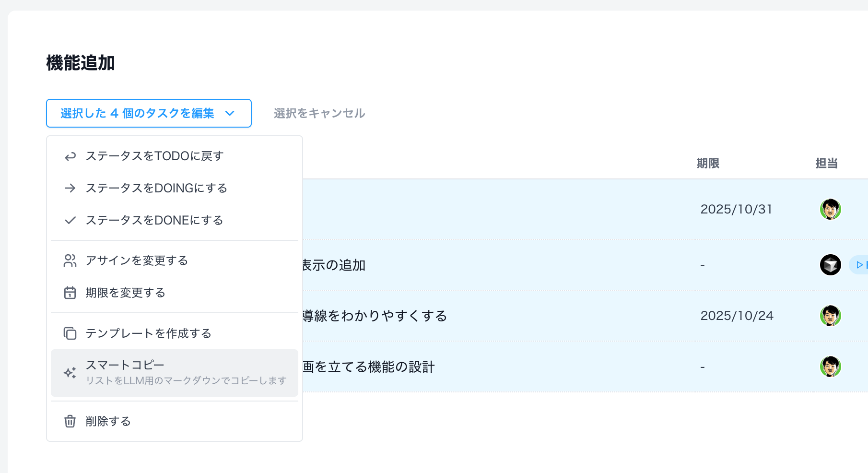868x473 pixels.
Task: Click 選択をキャンセル to clear the selection
Action: click(319, 113)
